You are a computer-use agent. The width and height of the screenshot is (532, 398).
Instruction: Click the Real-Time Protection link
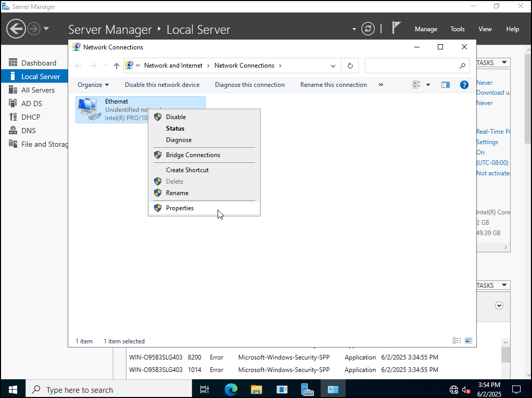[493, 132]
